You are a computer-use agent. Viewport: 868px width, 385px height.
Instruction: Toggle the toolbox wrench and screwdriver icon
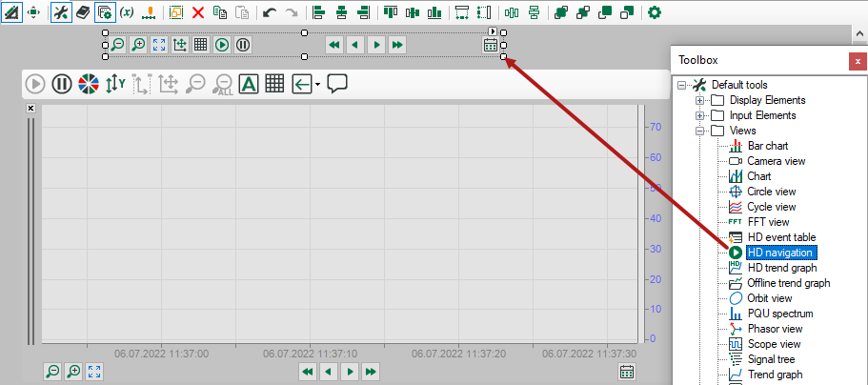(61, 11)
